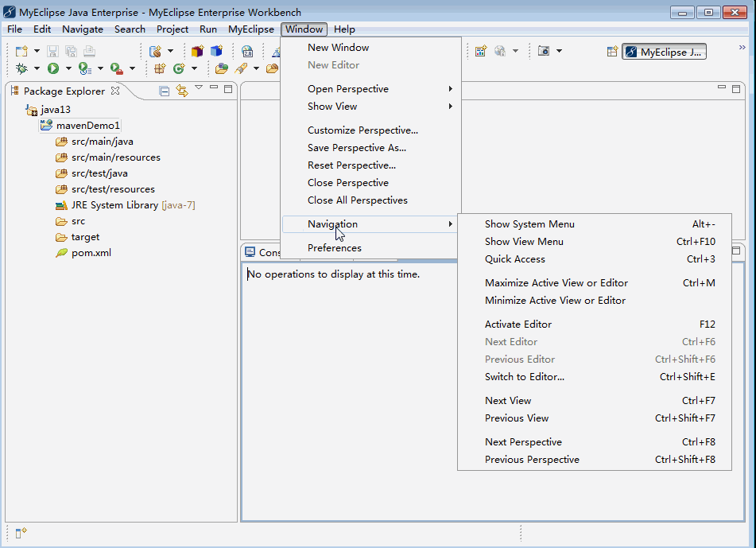Click the camera capture toolbar icon
756x548 pixels.
(544, 51)
